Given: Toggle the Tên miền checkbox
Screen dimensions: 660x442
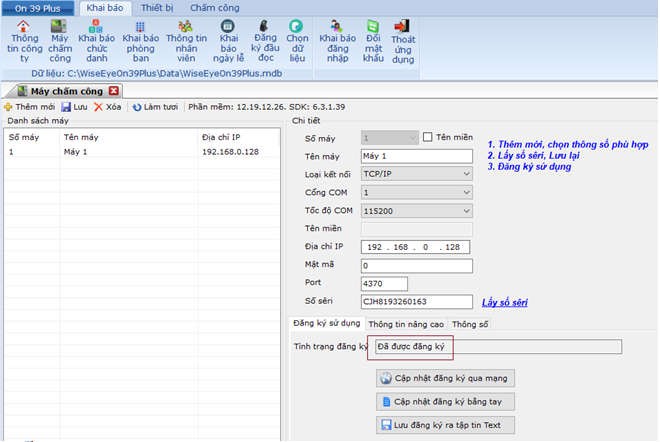Looking at the screenshot, I should click(429, 138).
